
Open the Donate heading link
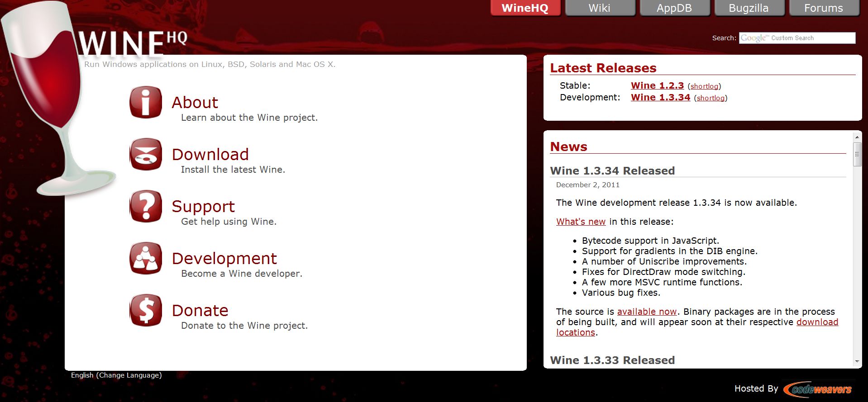tap(200, 311)
